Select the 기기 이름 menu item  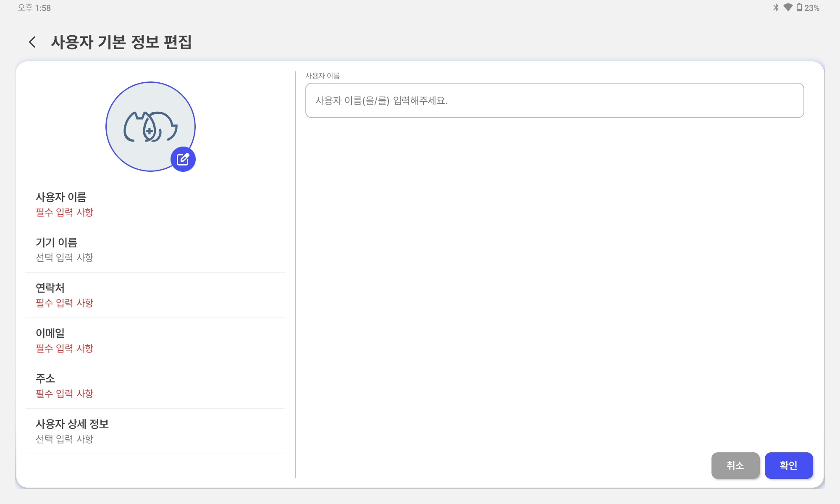point(155,250)
